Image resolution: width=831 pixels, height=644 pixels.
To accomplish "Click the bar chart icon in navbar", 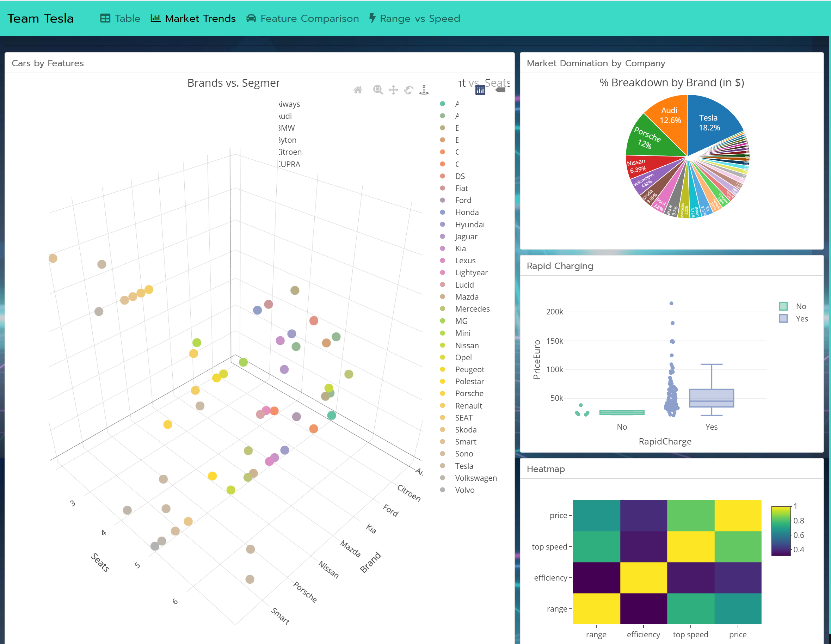I will tap(155, 18).
